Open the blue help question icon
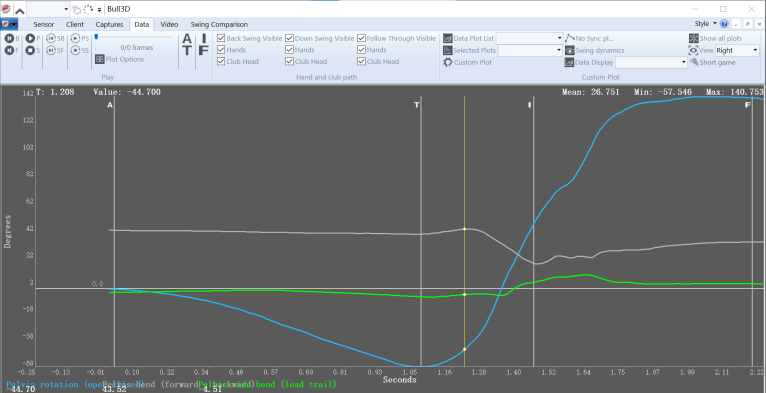Screen dimensions: 766x393 tap(724, 23)
